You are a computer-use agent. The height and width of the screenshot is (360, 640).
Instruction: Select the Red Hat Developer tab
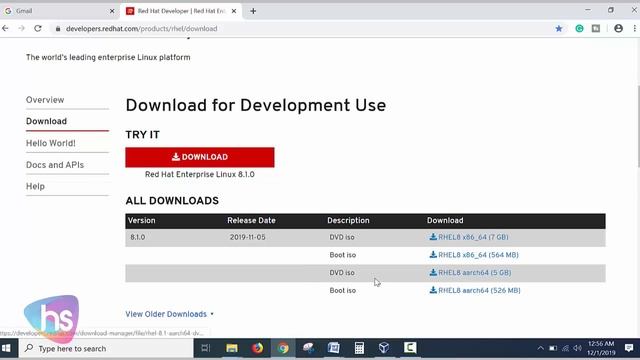(182, 11)
